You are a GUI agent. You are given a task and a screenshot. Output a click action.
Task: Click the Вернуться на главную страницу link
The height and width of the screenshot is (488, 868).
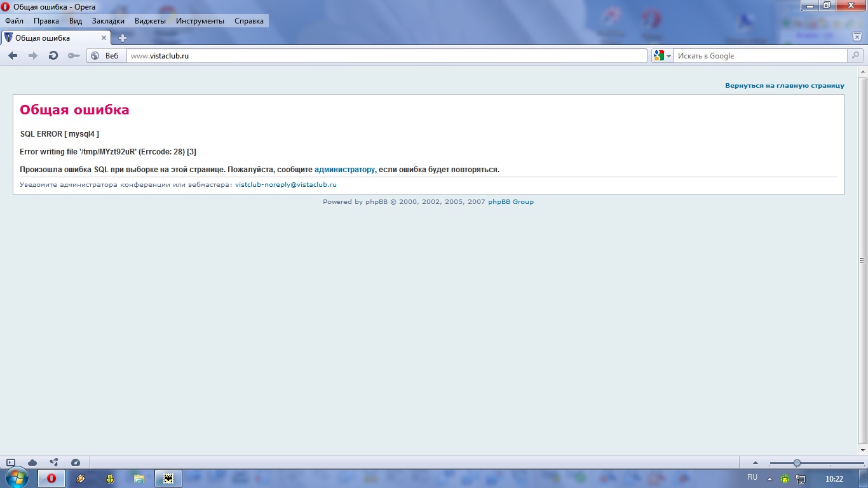(x=784, y=85)
